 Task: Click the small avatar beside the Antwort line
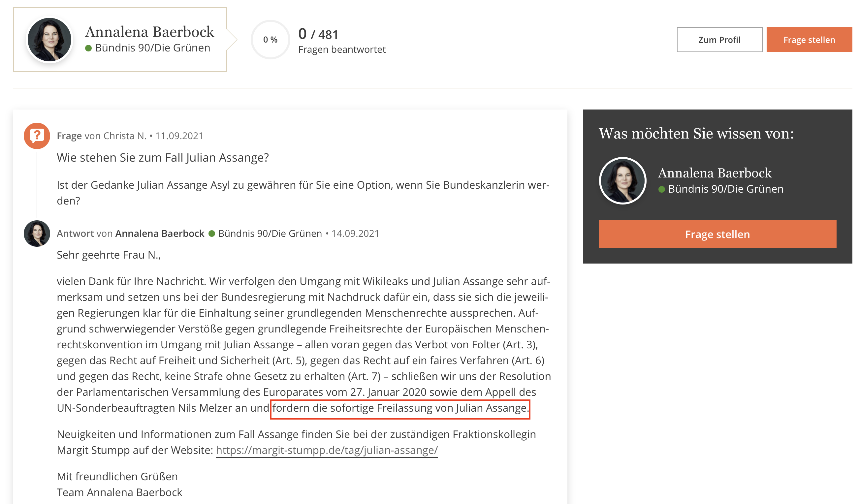coord(37,234)
